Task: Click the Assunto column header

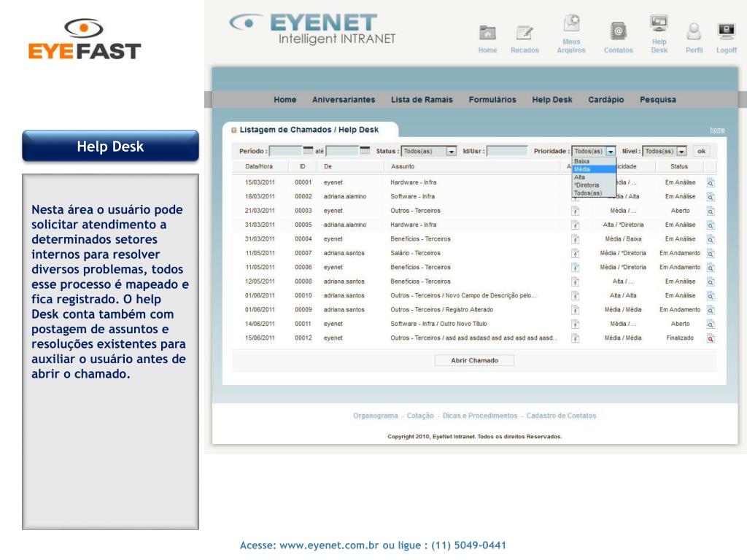Action: click(x=403, y=167)
